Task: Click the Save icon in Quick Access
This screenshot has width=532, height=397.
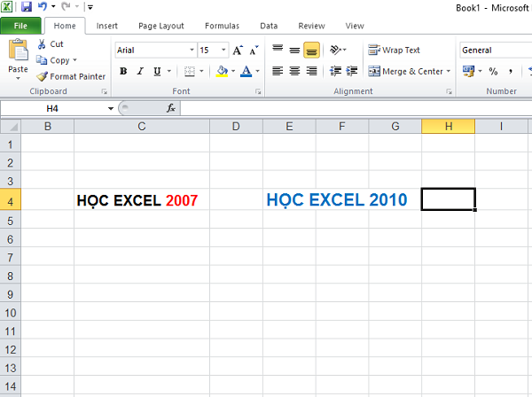Action: click(x=27, y=6)
